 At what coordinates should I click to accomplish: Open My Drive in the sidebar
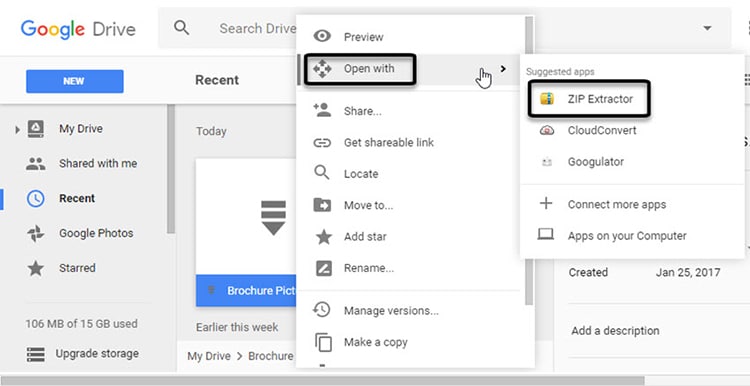81,129
